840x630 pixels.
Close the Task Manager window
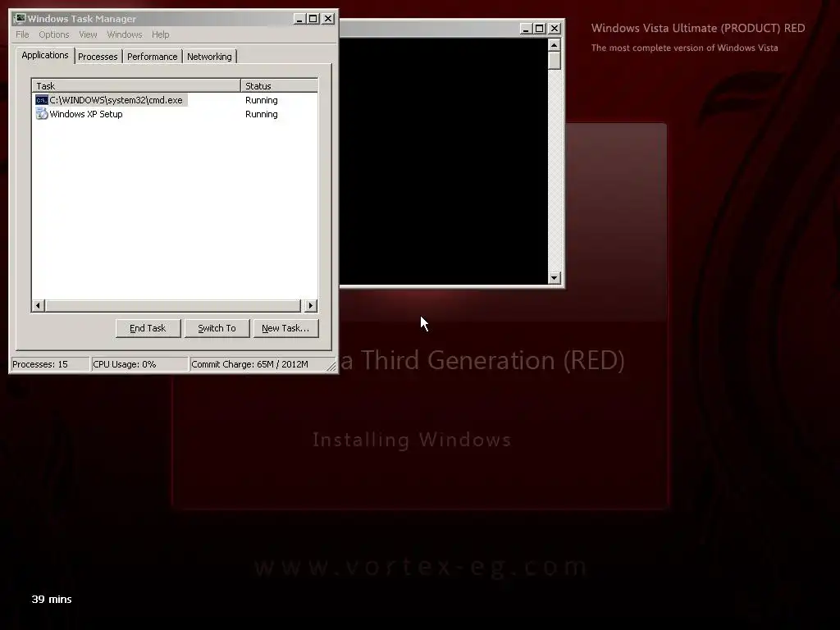click(328, 19)
